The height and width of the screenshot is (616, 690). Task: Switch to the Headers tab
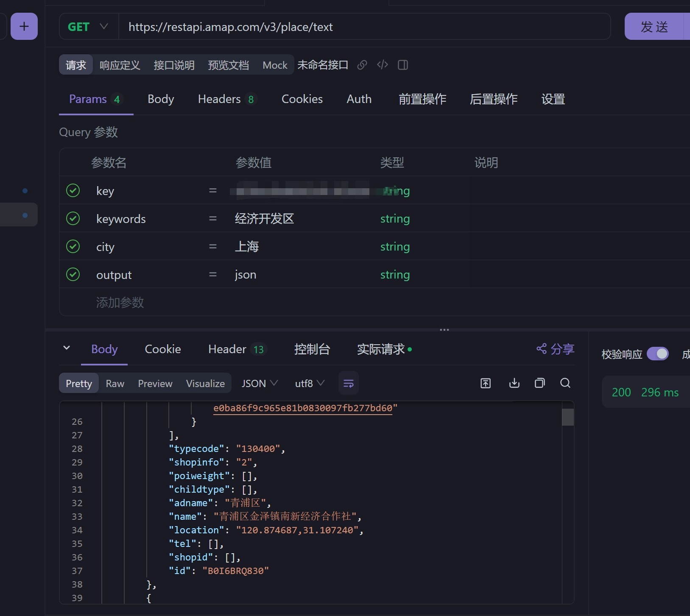pyautogui.click(x=226, y=99)
